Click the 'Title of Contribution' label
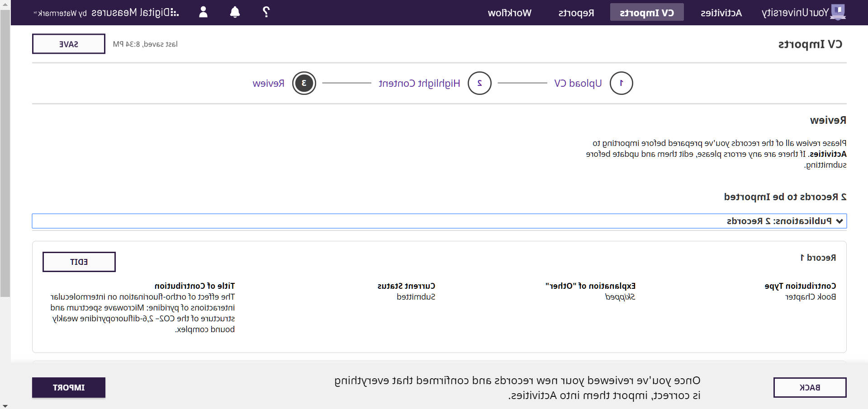Viewport: 868px width, 409px height. pos(195,286)
